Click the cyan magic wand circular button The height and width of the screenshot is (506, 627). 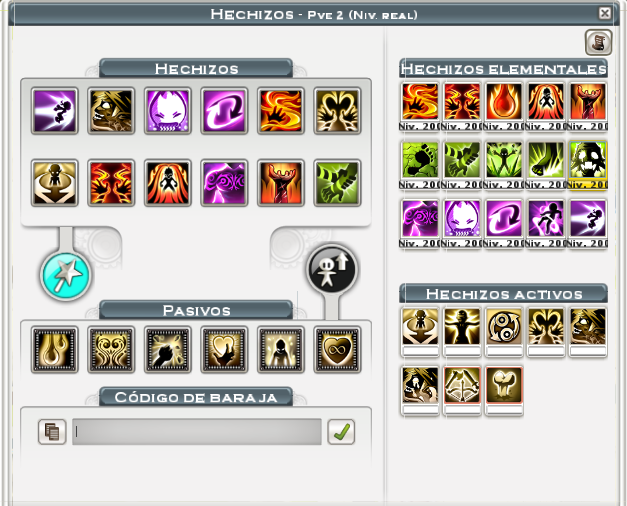(66, 275)
